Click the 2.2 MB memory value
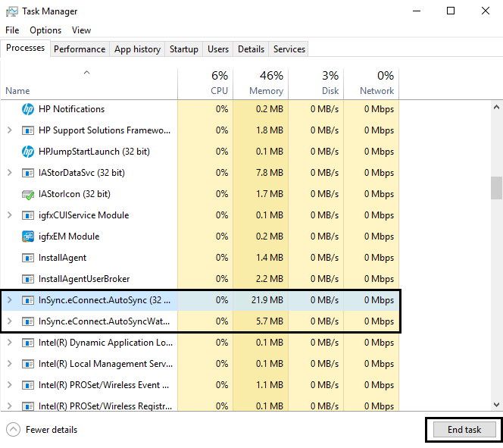The width and height of the screenshot is (503, 448). (x=270, y=279)
